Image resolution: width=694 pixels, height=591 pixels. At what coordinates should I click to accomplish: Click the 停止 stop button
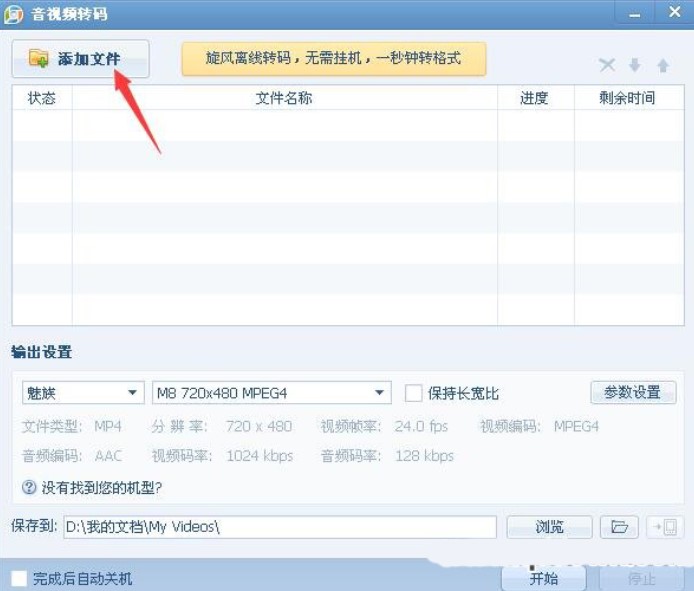click(x=641, y=578)
